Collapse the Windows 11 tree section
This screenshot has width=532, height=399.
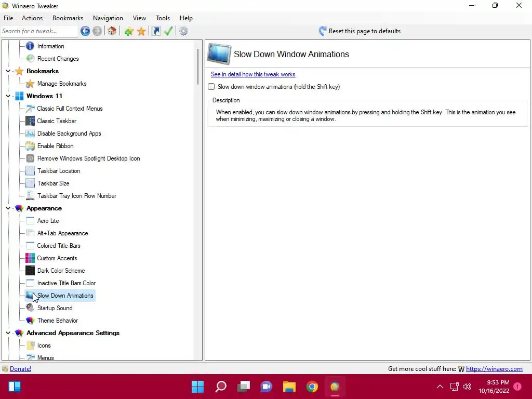point(8,96)
